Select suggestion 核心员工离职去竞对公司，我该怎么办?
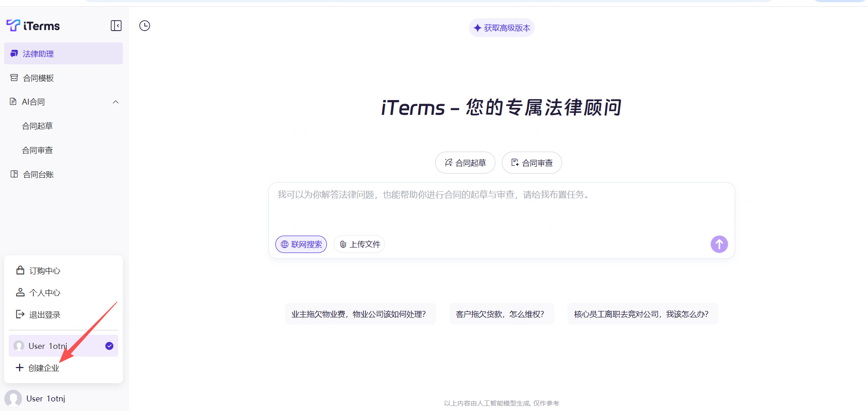Screen dimensions: 868x411 coord(643,314)
